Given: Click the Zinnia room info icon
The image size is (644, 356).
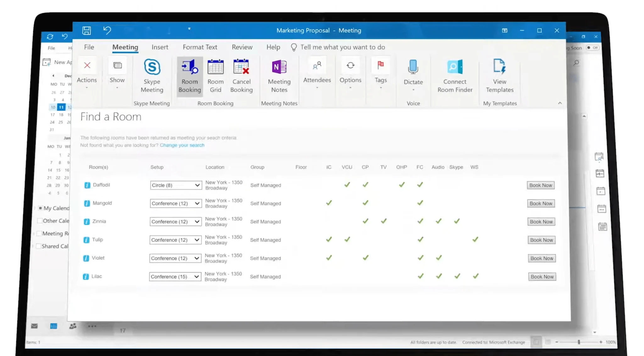Looking at the screenshot, I should coord(86,222).
